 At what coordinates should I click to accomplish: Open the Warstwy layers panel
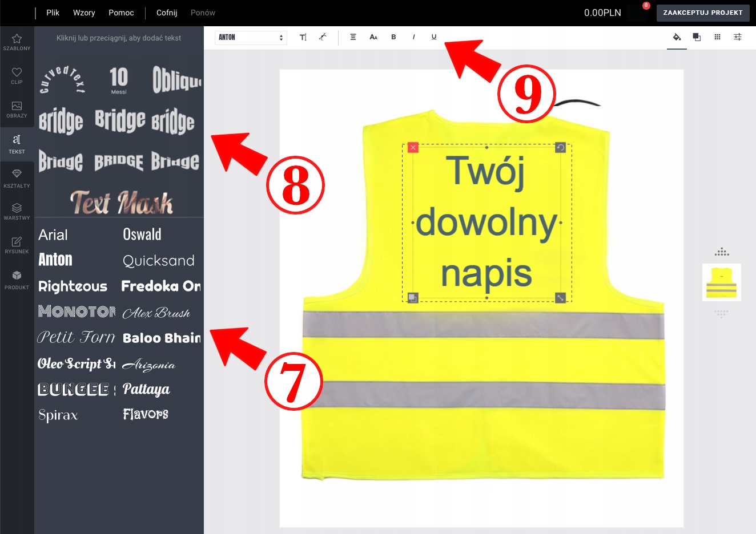click(17, 212)
